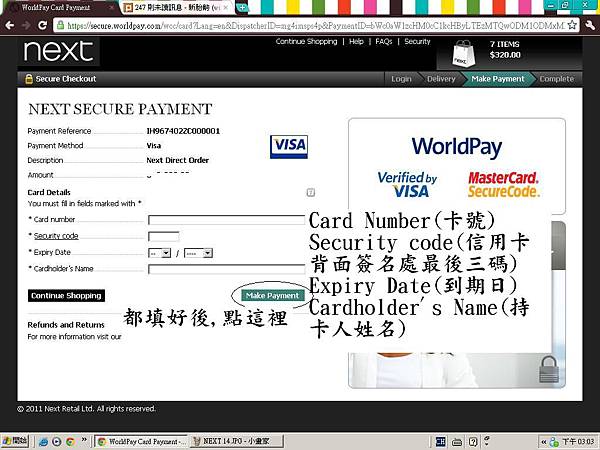
Task: Click the shopping bag icon
Action: [x=464, y=54]
